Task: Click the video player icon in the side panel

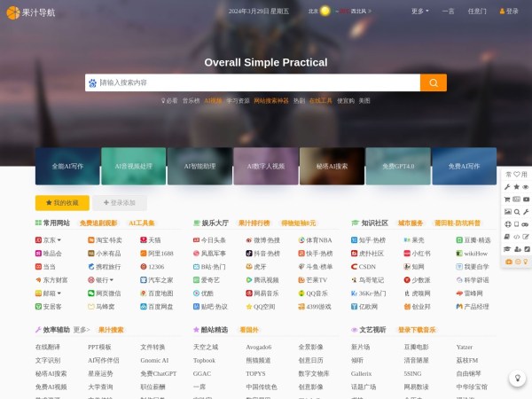Action: click(x=526, y=199)
